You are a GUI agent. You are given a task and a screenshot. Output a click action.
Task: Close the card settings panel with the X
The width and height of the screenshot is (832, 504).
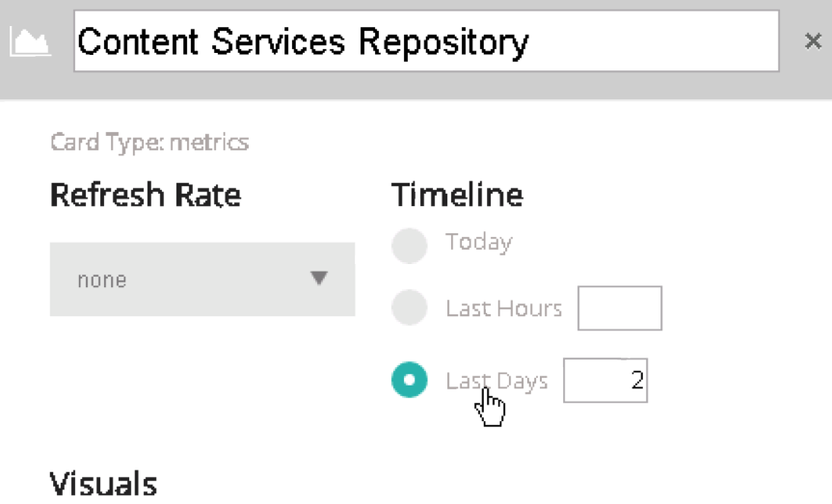click(x=813, y=40)
